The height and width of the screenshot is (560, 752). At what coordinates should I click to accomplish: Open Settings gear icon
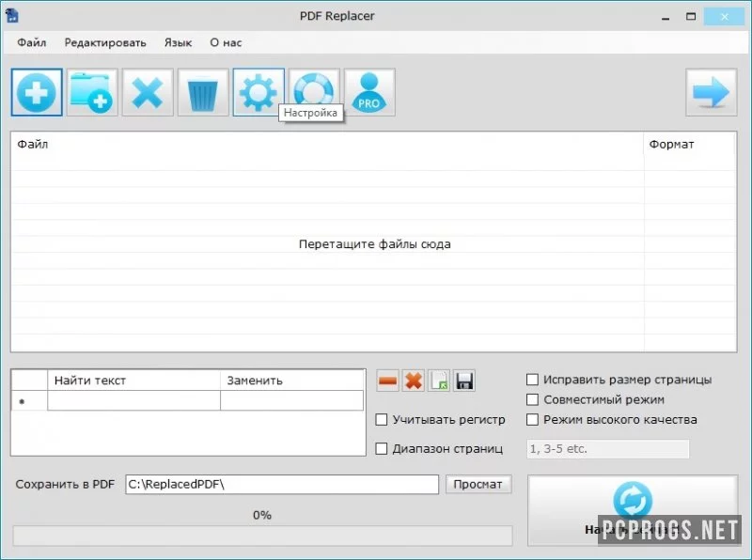tap(258, 92)
